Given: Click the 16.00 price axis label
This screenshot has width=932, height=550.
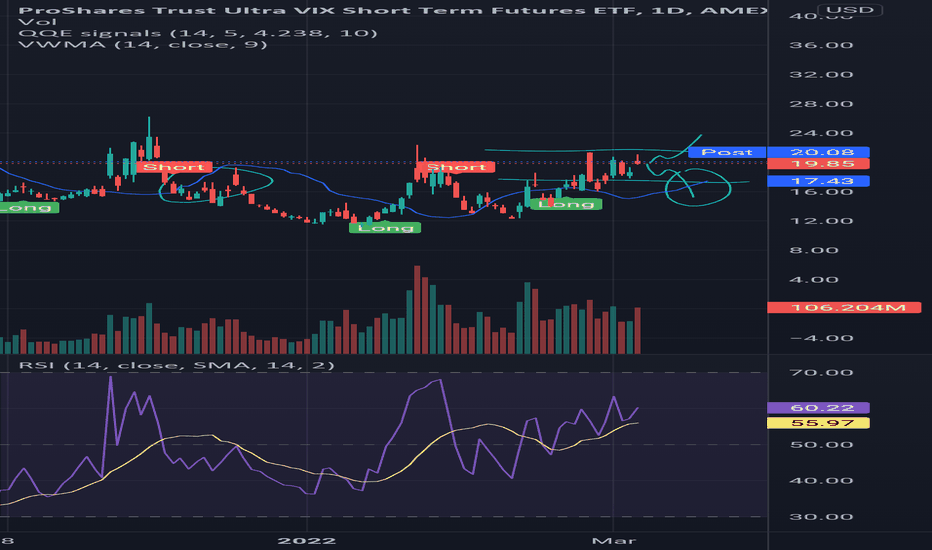Looking at the screenshot, I should pos(821,192).
